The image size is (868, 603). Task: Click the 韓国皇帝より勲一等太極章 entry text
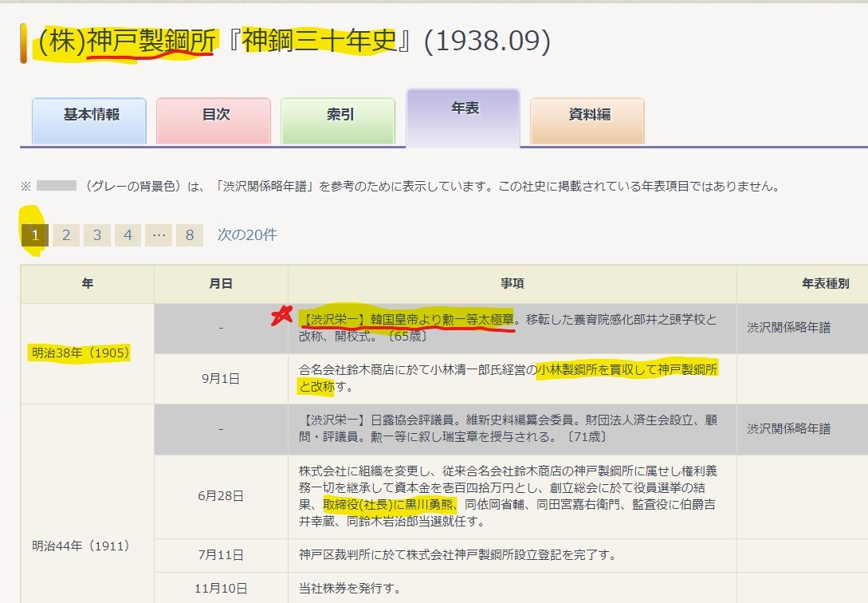(x=442, y=320)
